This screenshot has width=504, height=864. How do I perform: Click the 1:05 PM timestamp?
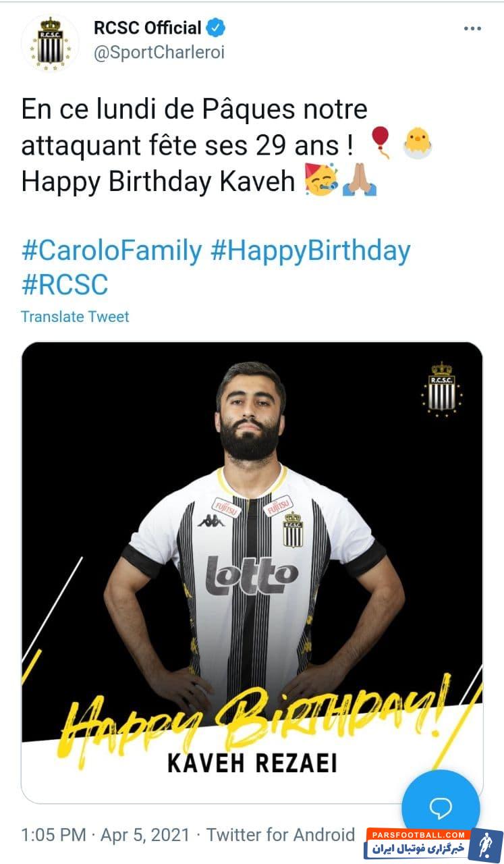coord(53,835)
